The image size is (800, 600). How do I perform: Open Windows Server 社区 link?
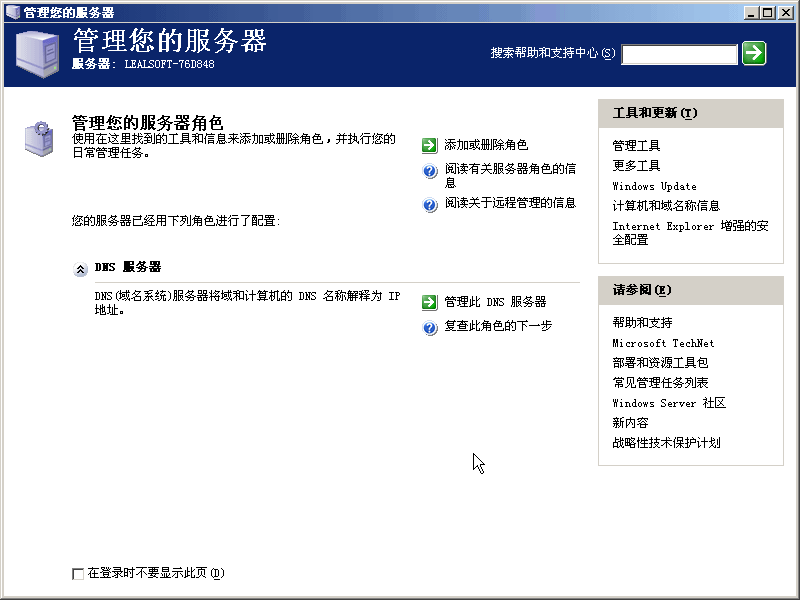pos(669,403)
